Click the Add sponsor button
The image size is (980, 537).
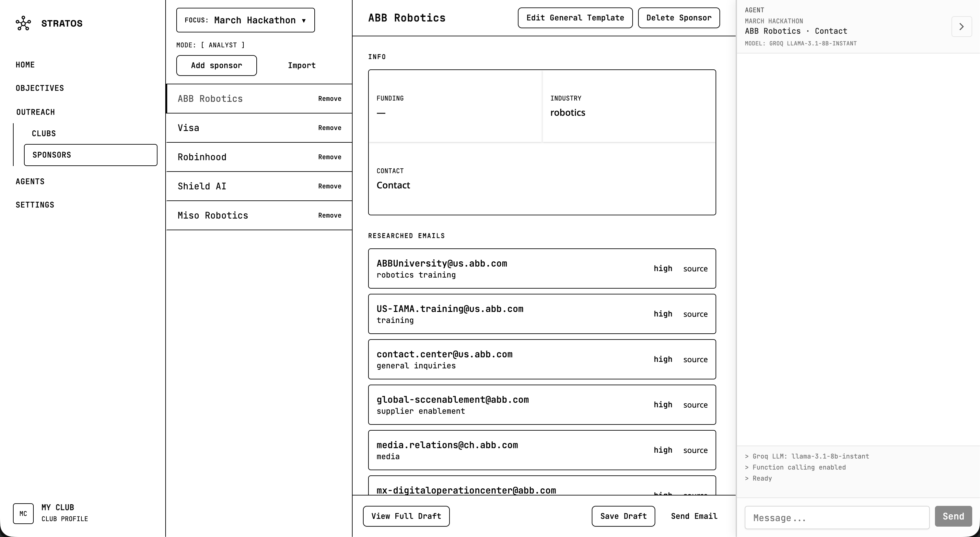[x=216, y=66]
